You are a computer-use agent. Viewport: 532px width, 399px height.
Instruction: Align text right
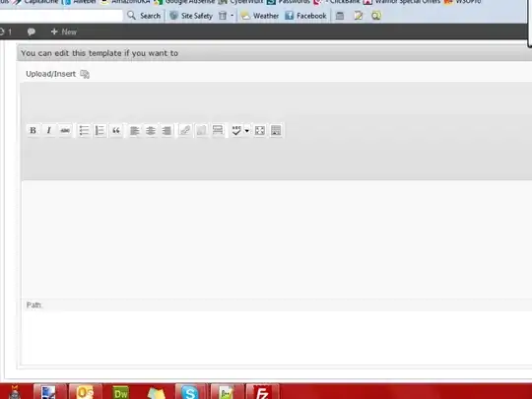click(166, 130)
